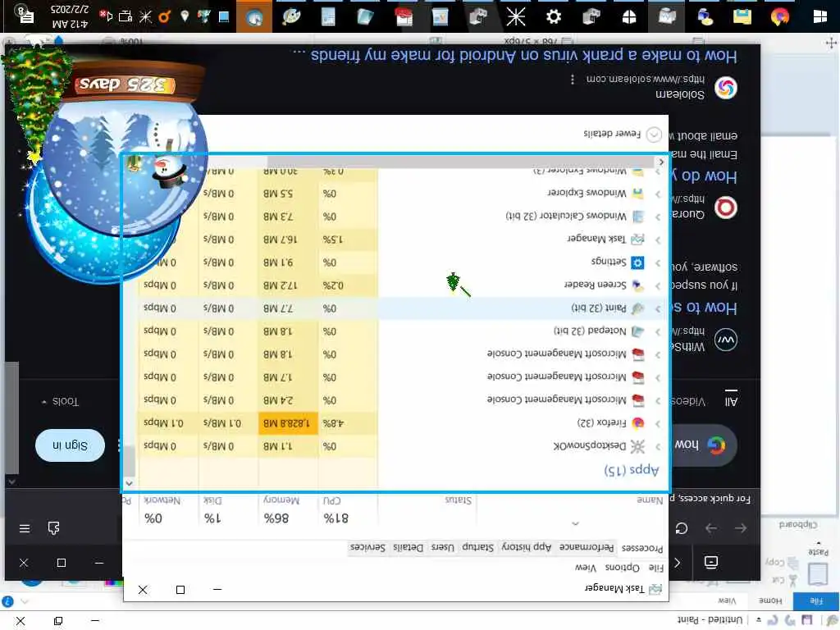This screenshot has height=630, width=840.
Task: Open the Paint Home ribbon tab
Action: (x=769, y=601)
